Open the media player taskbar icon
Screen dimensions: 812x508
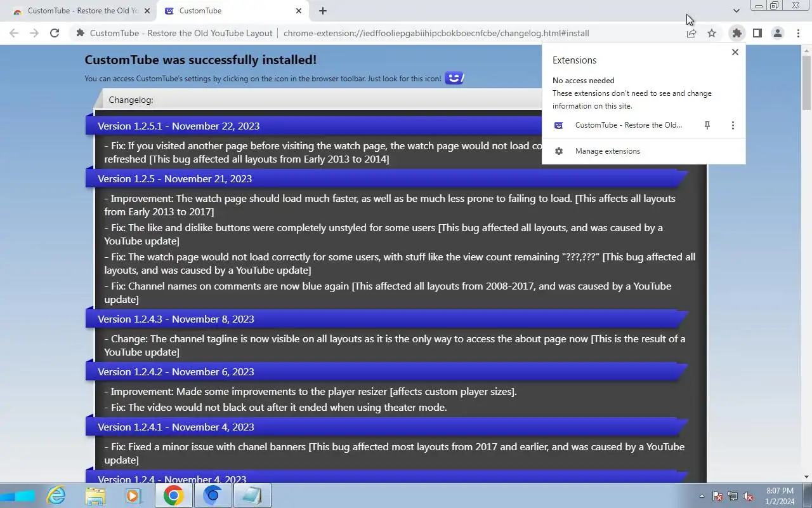[133, 495]
